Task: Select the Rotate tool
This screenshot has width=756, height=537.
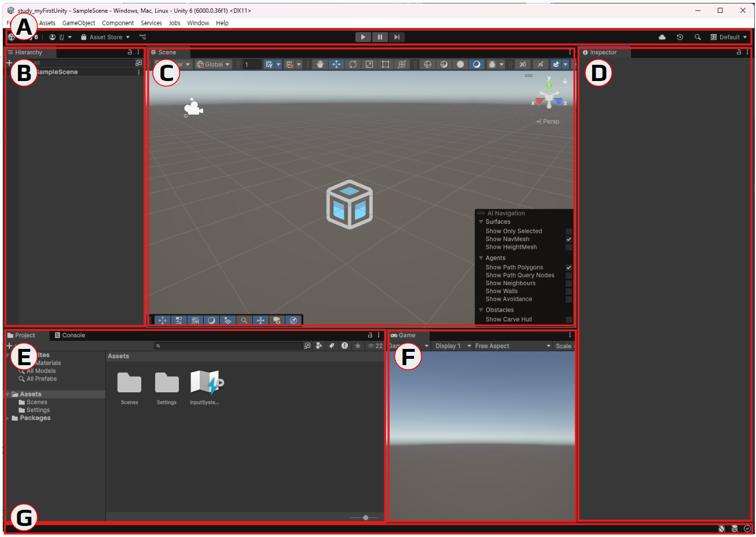Action: (353, 64)
